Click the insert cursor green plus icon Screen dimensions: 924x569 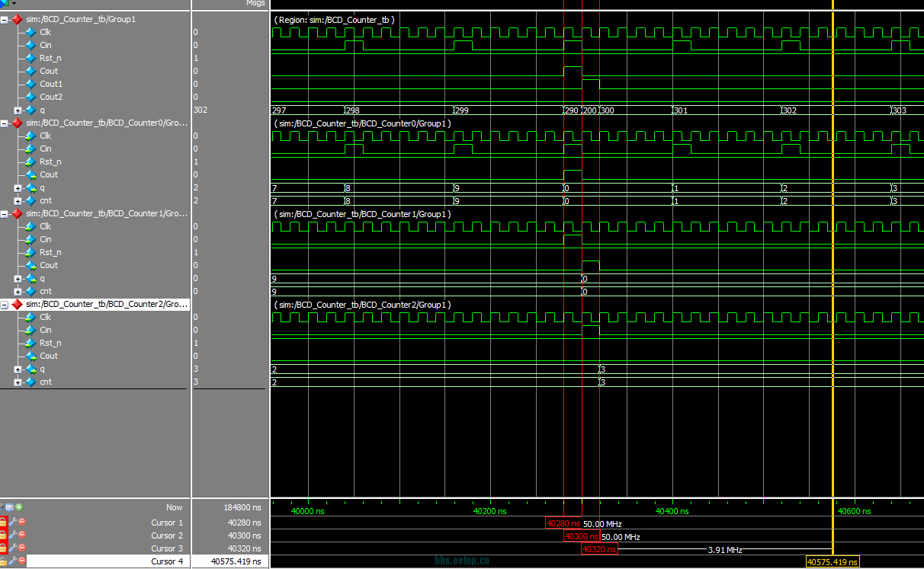[x=19, y=507]
